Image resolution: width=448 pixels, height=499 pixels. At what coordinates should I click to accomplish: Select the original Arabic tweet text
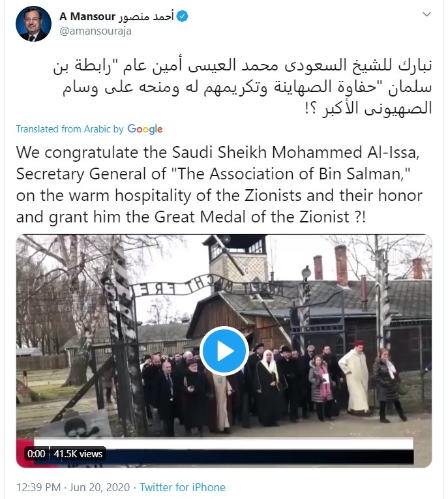click(x=243, y=87)
